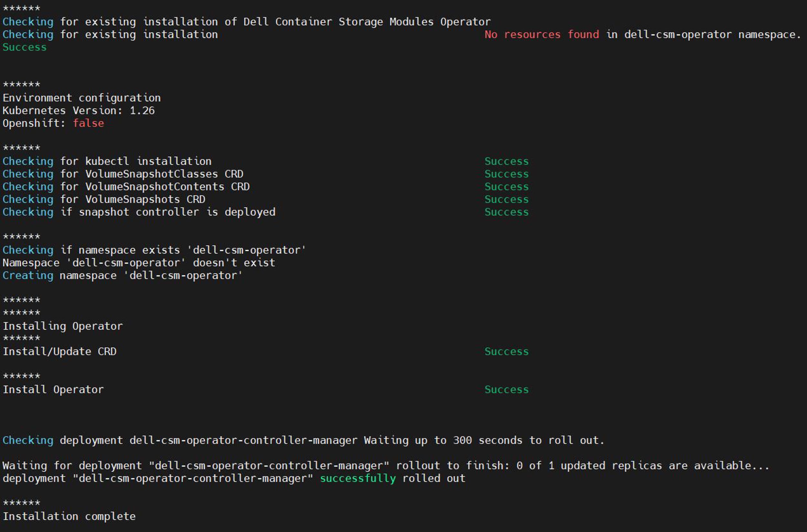The image size is (807, 532).
Task: Click 'VolumeSnapshotContents CRD' text
Action: click(168, 187)
